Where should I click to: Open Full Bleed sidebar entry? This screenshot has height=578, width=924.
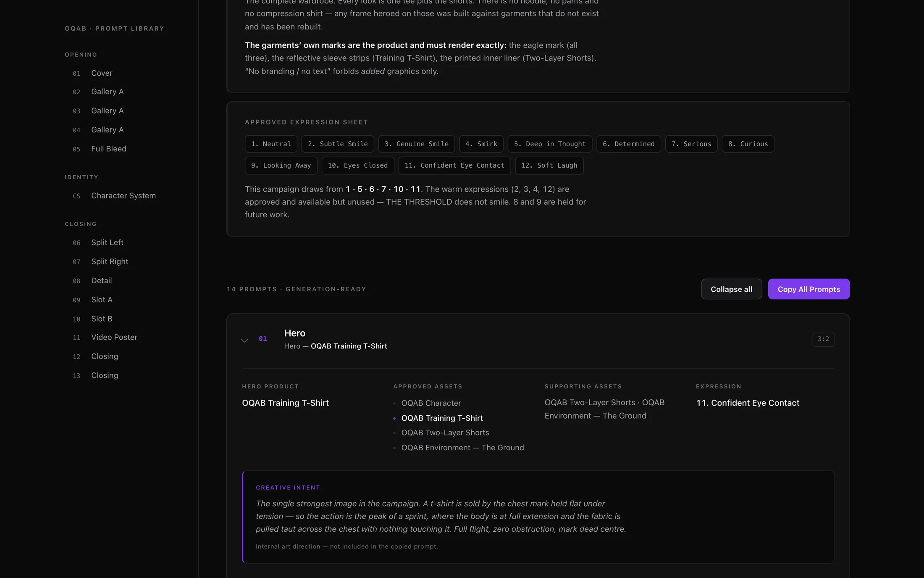pyautogui.click(x=108, y=149)
